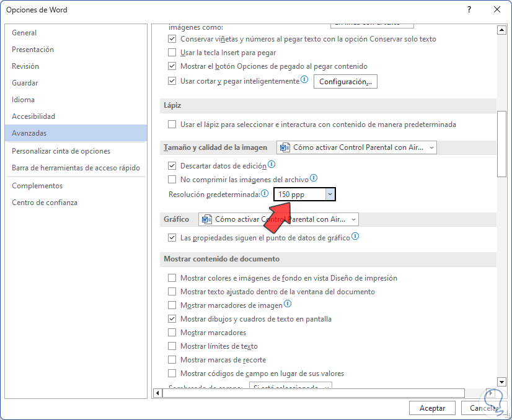Screen dimensions: 512x420
Task: Click vertical scrollbar down arrow
Action: 501,381
